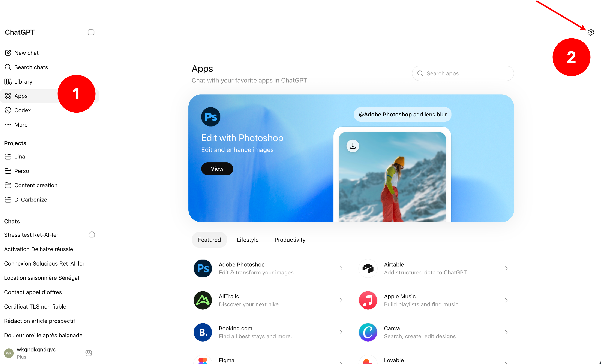Open Booking.com row chevron
Image resolution: width=602 pixels, height=364 pixels.
click(x=341, y=332)
